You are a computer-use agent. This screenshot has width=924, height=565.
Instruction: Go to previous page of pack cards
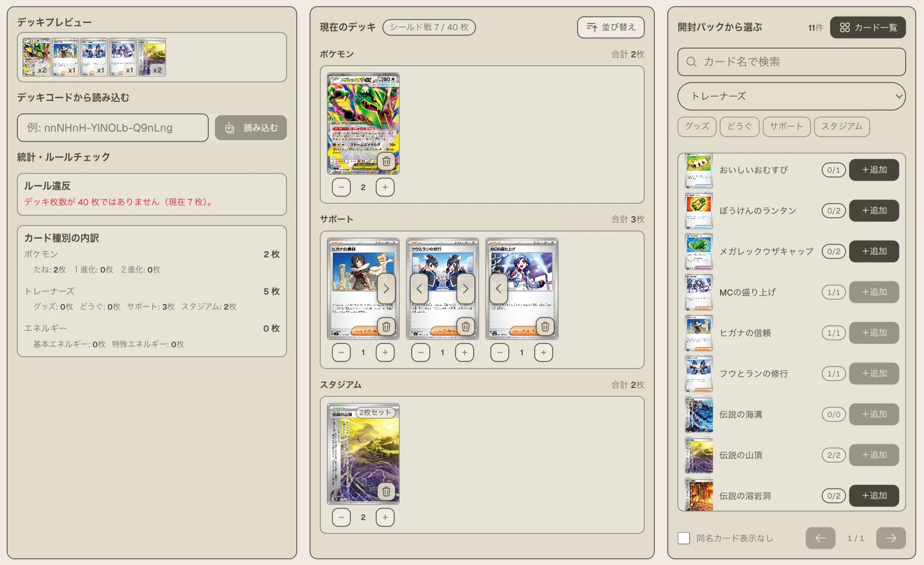(820, 538)
